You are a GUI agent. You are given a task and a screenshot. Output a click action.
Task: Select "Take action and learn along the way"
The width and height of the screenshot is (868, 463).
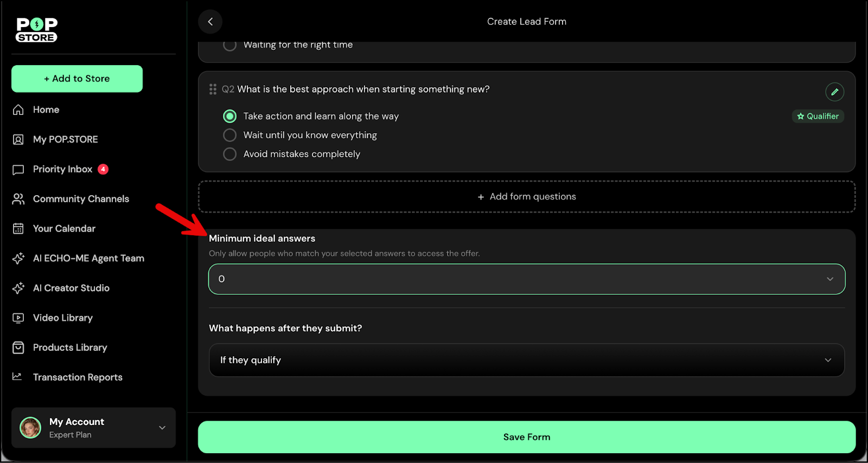click(x=230, y=117)
